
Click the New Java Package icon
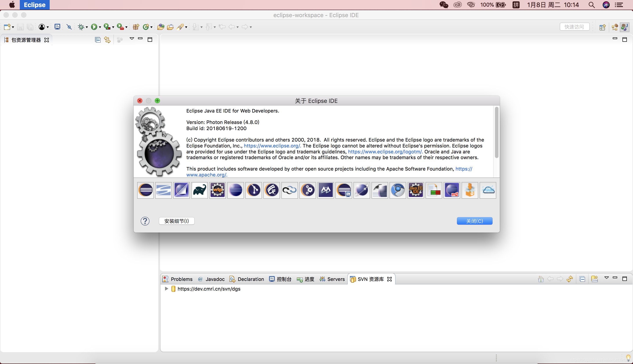[x=136, y=27]
